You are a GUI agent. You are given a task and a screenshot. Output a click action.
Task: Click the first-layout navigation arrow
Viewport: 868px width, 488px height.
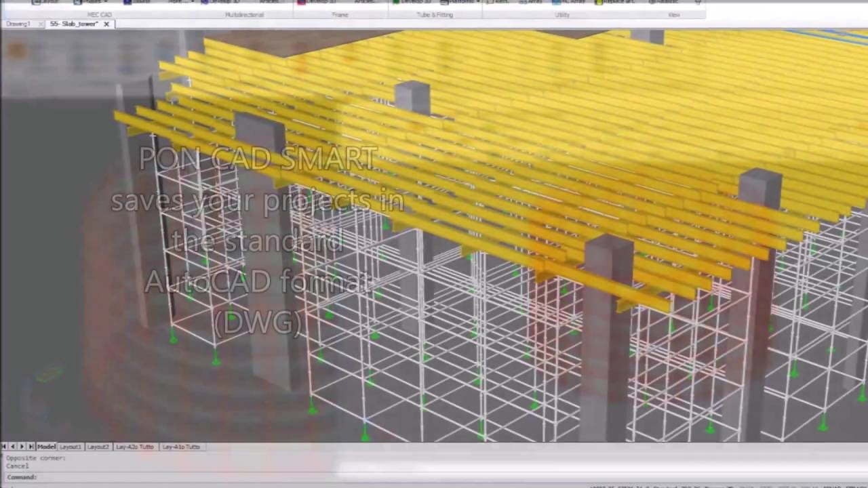tap(4, 447)
